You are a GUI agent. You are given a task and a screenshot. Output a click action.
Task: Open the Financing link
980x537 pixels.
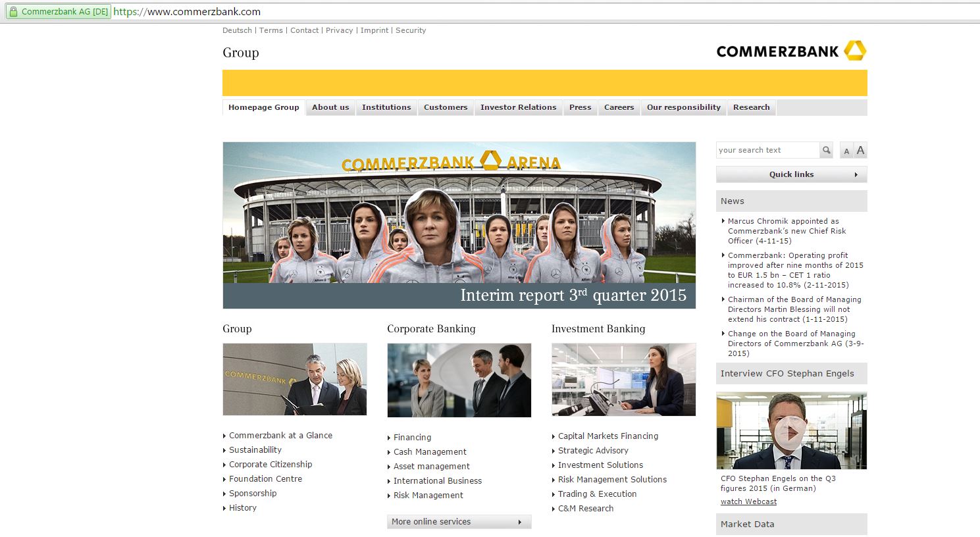point(413,438)
